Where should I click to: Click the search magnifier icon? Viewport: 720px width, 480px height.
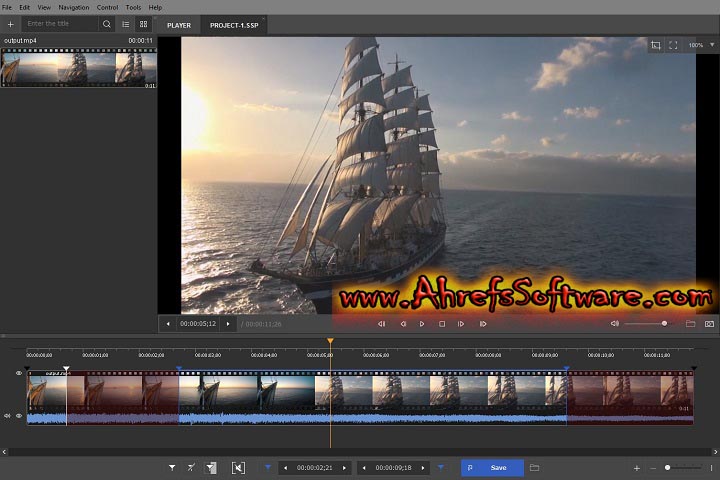107,23
